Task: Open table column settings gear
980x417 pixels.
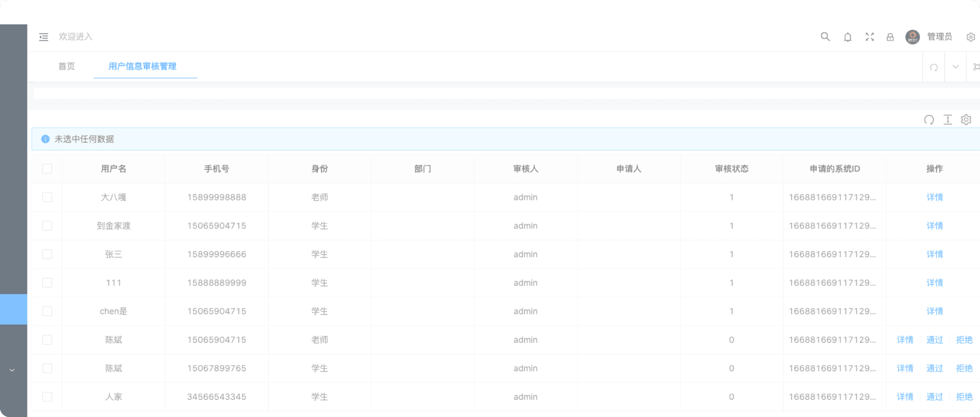Action: tap(966, 120)
